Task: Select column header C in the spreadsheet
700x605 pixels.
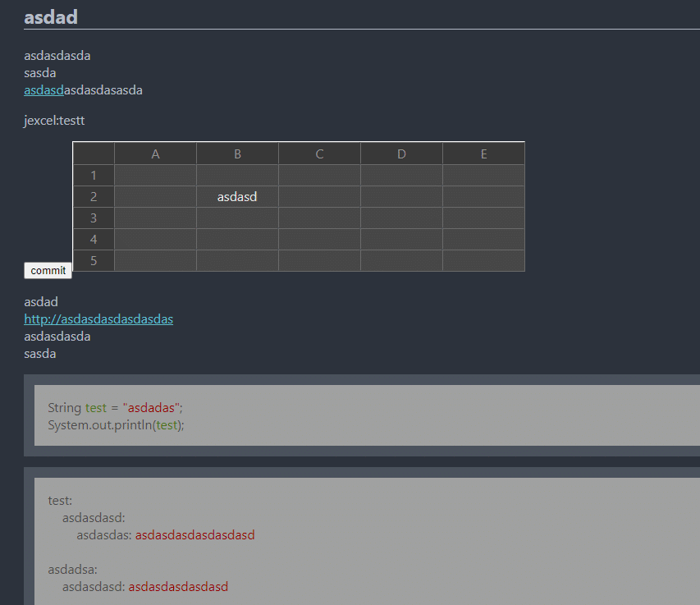Action: (x=320, y=154)
